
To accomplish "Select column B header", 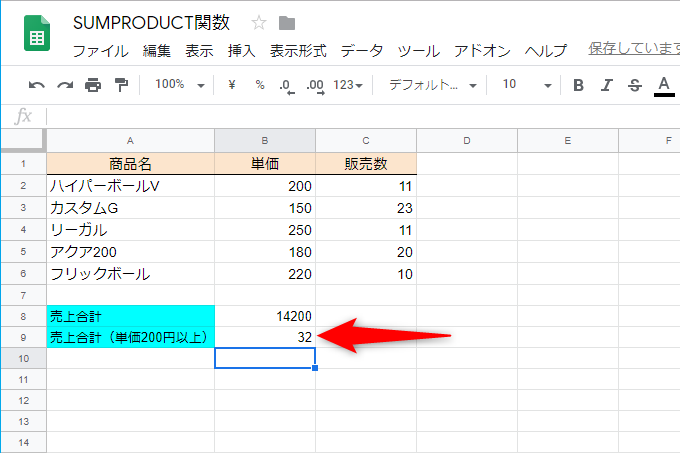I will click(x=265, y=140).
